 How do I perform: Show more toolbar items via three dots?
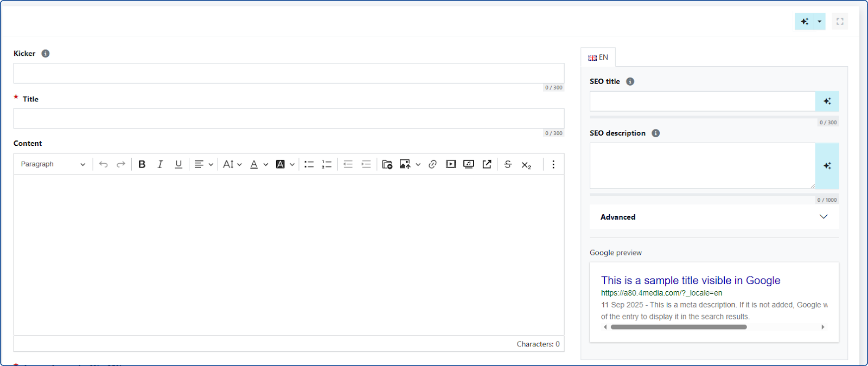553,164
